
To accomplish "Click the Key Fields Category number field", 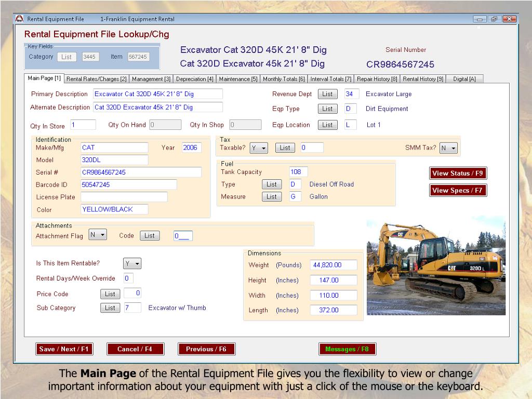I will [x=90, y=57].
